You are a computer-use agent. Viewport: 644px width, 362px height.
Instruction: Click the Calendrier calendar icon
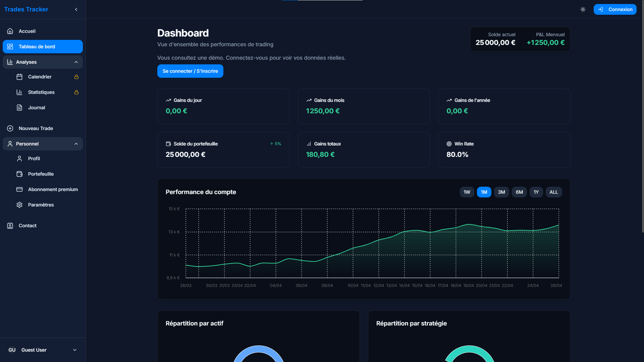19,77
